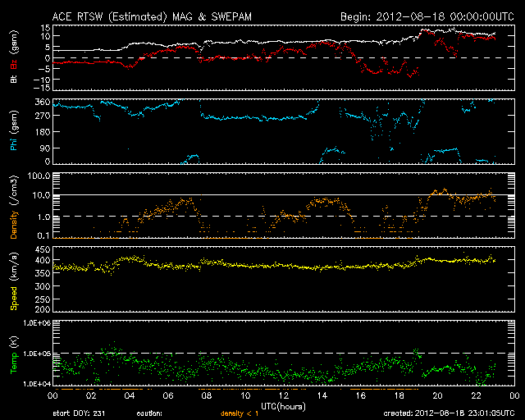
Task: Click the '10' hour label on x-axis
Action: 245,395
